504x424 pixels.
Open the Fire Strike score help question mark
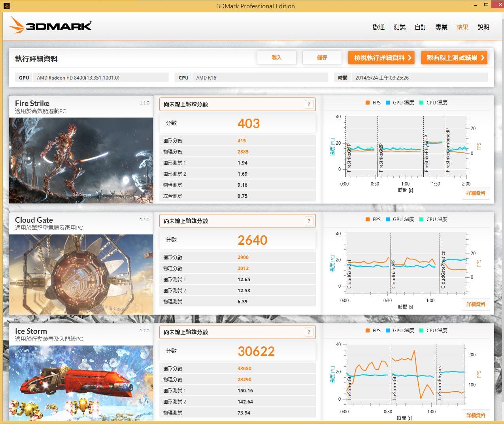click(x=309, y=104)
